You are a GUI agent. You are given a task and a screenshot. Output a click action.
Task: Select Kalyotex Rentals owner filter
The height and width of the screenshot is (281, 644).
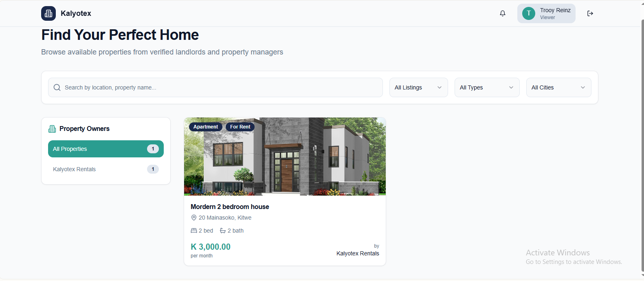106,169
